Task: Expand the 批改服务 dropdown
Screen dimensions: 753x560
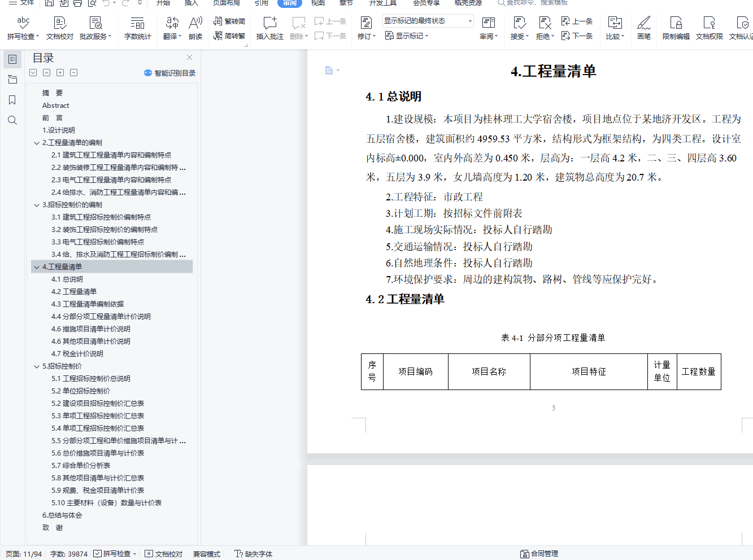Action: click(x=110, y=37)
